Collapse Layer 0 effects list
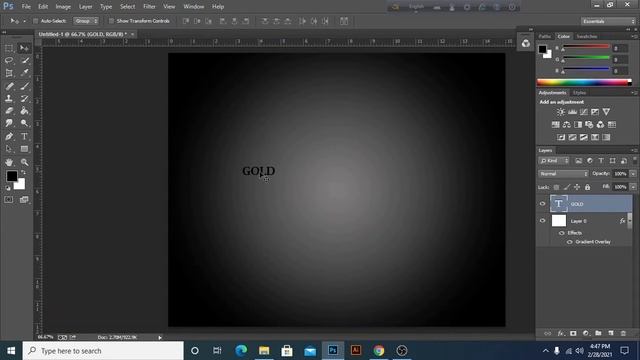 [630, 221]
